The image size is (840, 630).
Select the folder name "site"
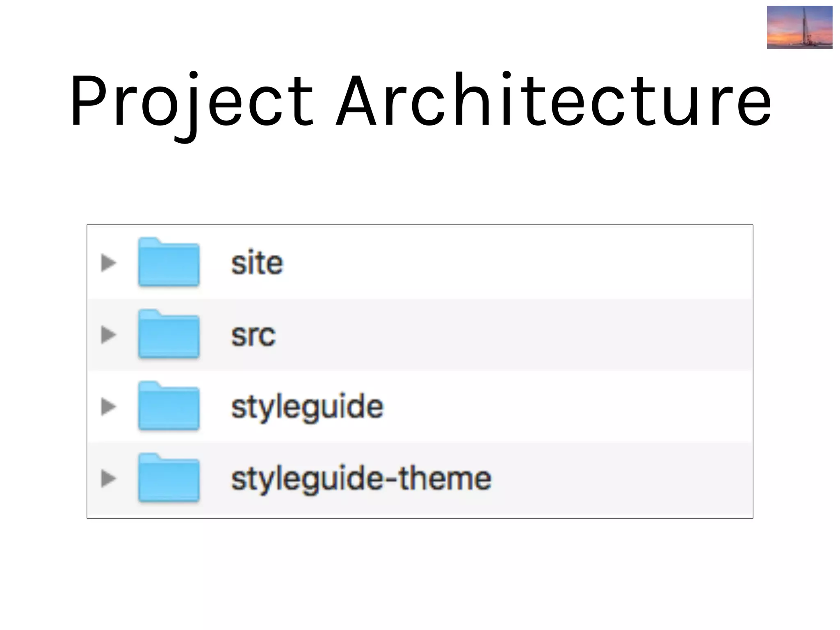257,263
